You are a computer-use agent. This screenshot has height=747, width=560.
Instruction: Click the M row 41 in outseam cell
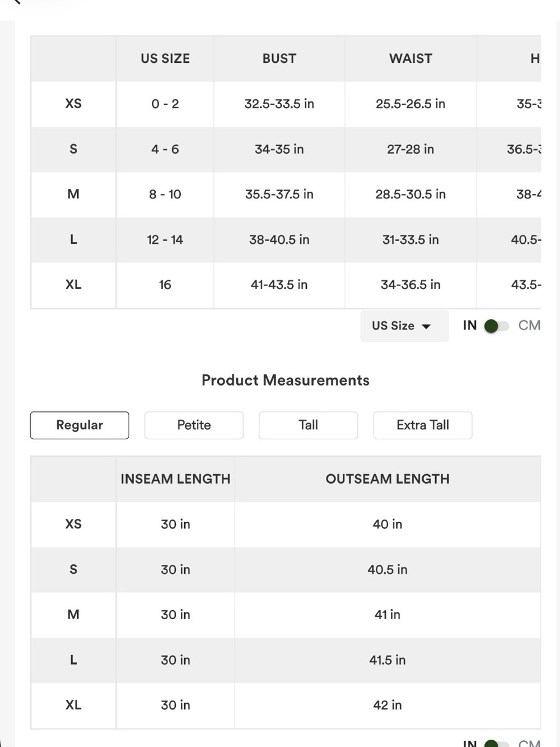point(388,615)
